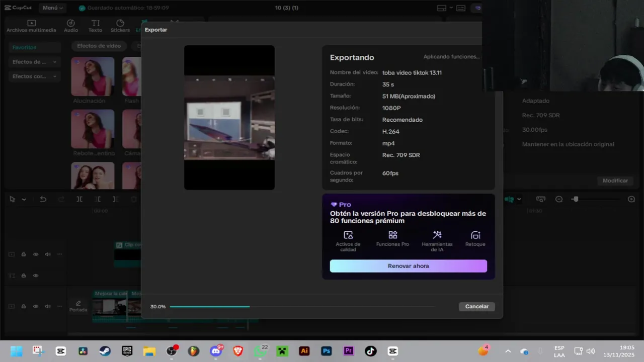The height and width of the screenshot is (362, 644).
Task: Open more options for the main video track
Action: (60, 306)
